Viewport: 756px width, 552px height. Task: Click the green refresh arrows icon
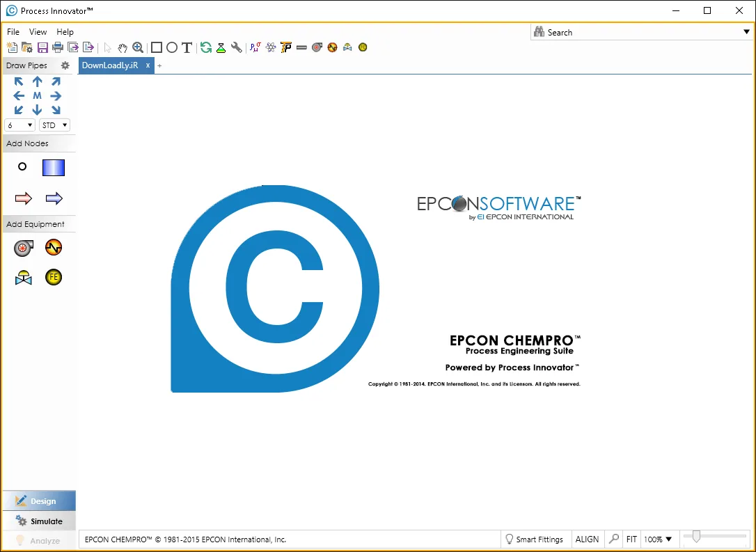206,47
